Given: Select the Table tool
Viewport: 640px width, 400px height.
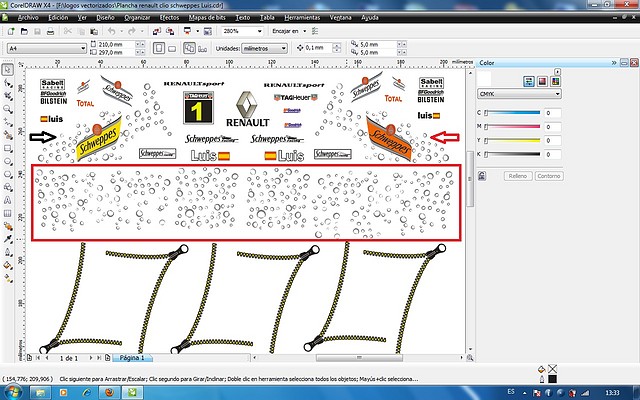Looking at the screenshot, I should (x=7, y=213).
